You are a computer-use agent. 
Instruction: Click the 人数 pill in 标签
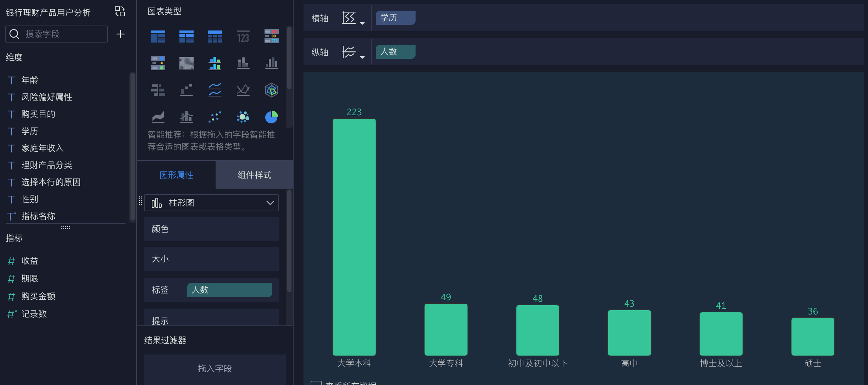(229, 290)
